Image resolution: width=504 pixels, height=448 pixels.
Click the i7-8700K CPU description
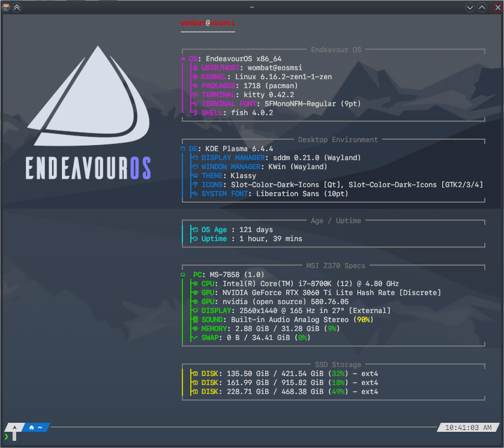click(x=311, y=284)
